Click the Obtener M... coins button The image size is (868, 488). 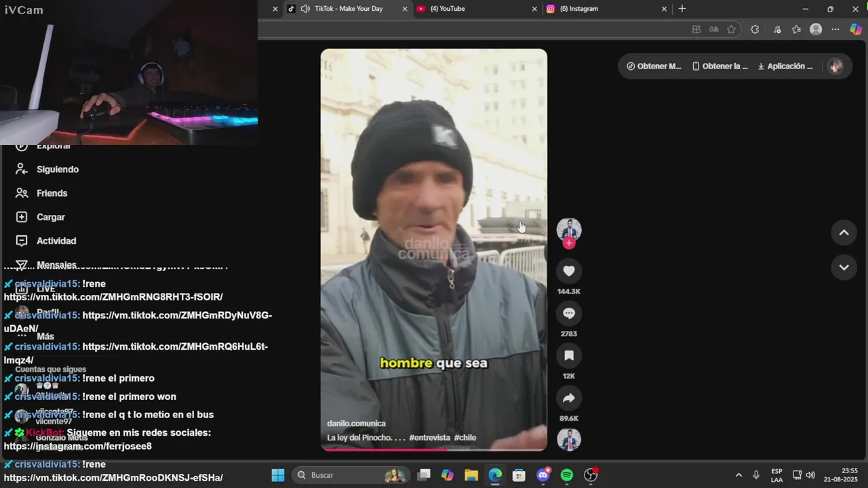click(654, 66)
